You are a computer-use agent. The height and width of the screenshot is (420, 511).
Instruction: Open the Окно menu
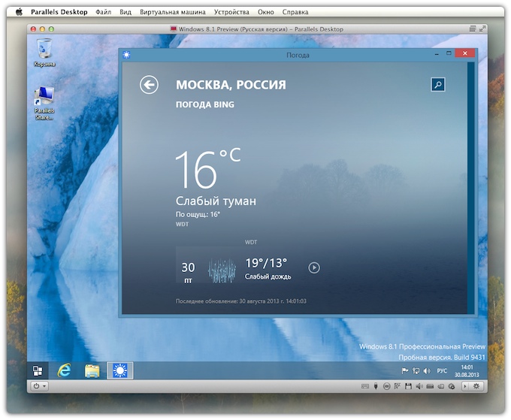point(265,12)
